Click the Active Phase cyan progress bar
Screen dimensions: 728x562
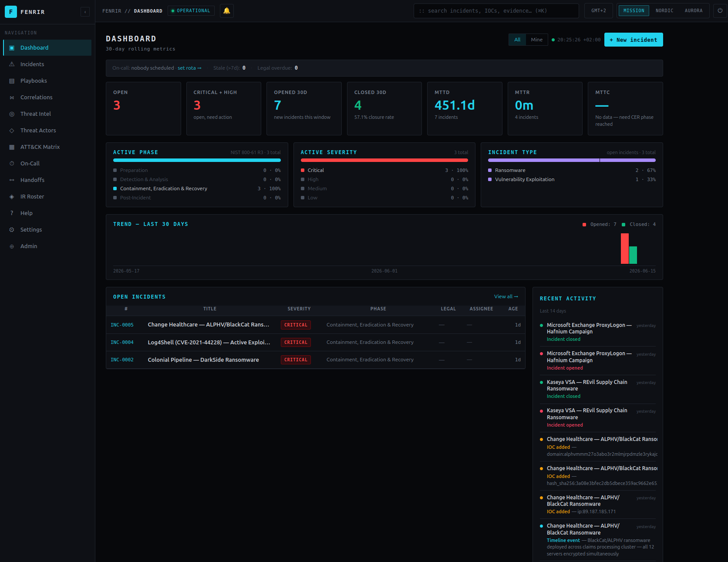coord(197,160)
